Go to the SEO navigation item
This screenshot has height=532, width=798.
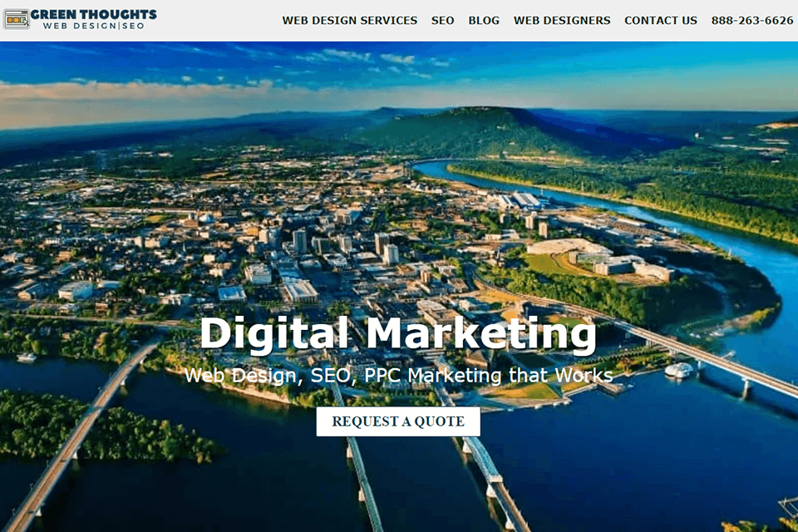[442, 20]
